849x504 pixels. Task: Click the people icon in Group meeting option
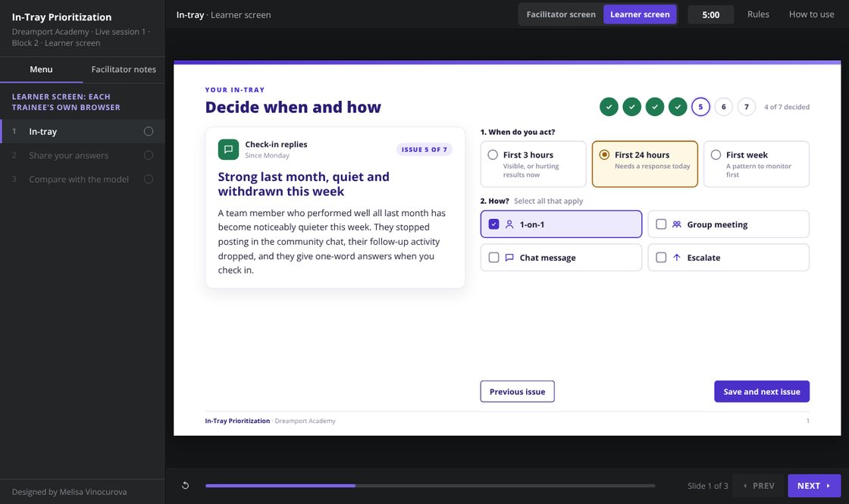(677, 224)
